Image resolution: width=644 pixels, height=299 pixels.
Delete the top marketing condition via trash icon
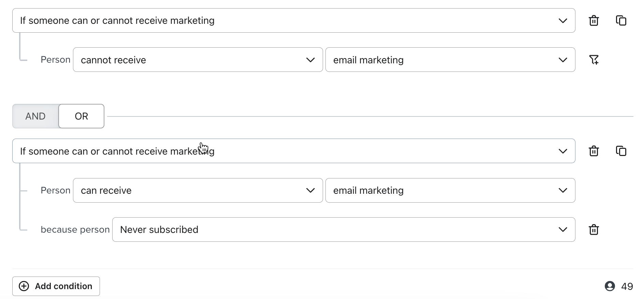[x=594, y=21]
